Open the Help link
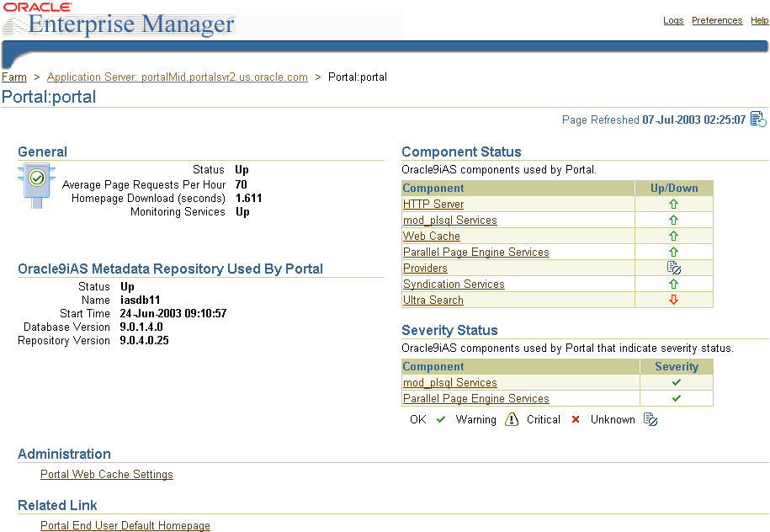Image resolution: width=770 pixels, height=532 pixels. click(x=759, y=21)
